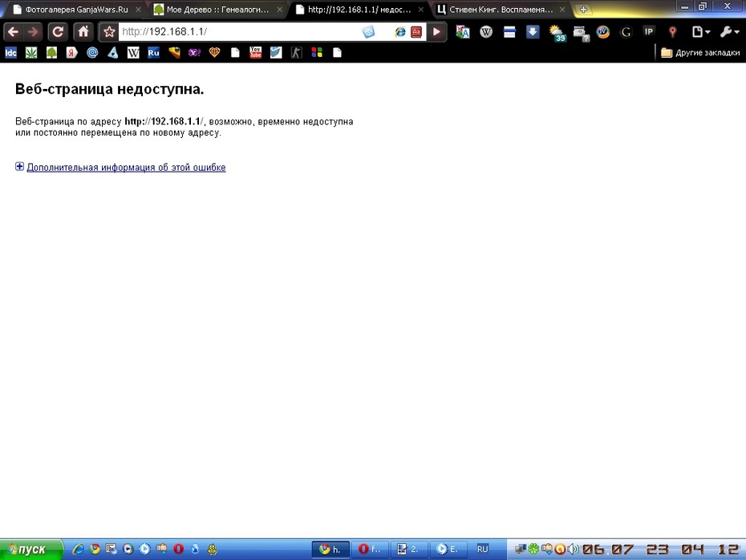Toggle the RU language indicator

(482, 550)
